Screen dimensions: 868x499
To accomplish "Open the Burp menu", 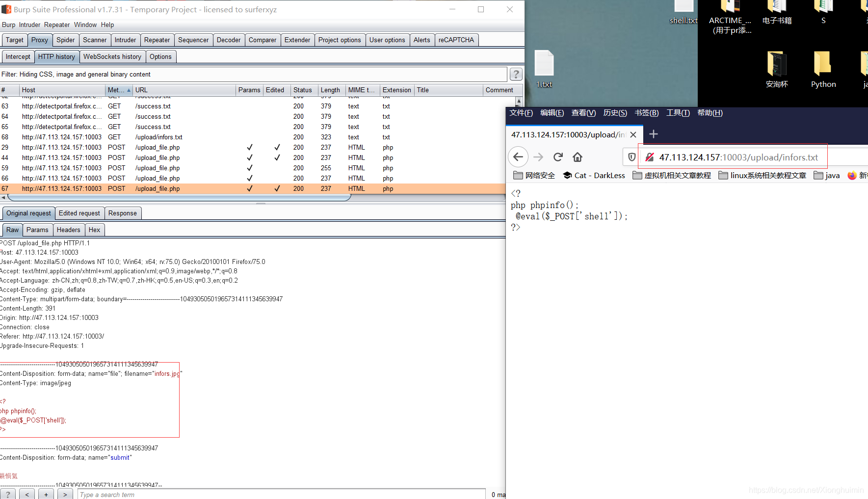I will [x=8, y=25].
